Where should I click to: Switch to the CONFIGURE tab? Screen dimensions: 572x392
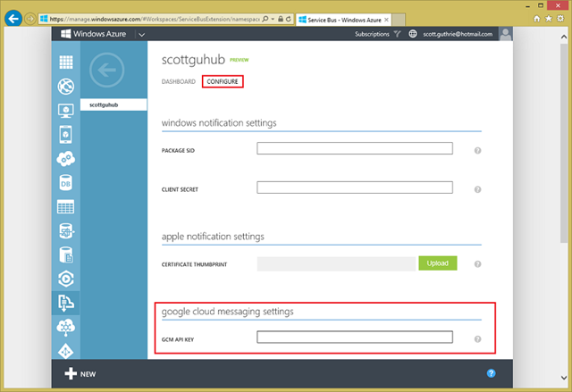pyautogui.click(x=223, y=81)
